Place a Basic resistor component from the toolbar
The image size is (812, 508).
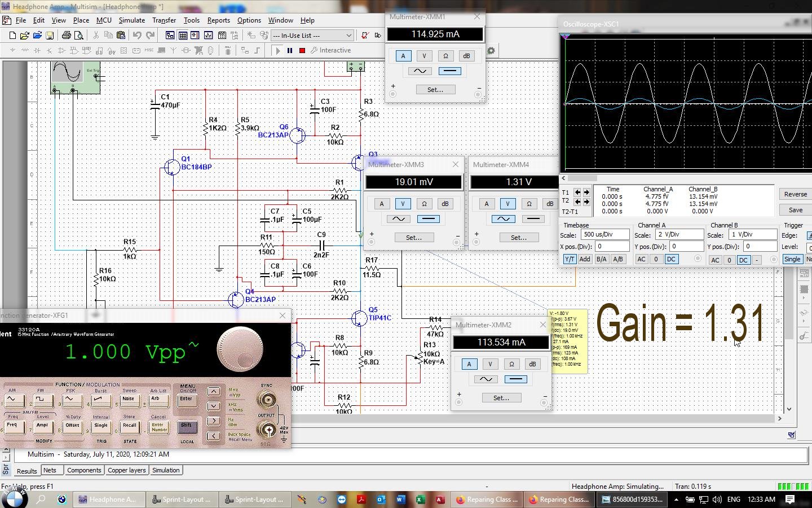click(x=25, y=50)
